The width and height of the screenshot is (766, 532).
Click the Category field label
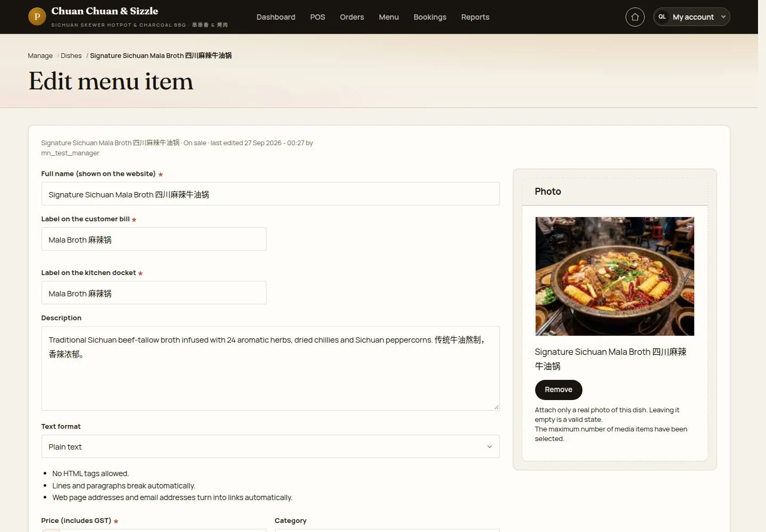click(290, 520)
